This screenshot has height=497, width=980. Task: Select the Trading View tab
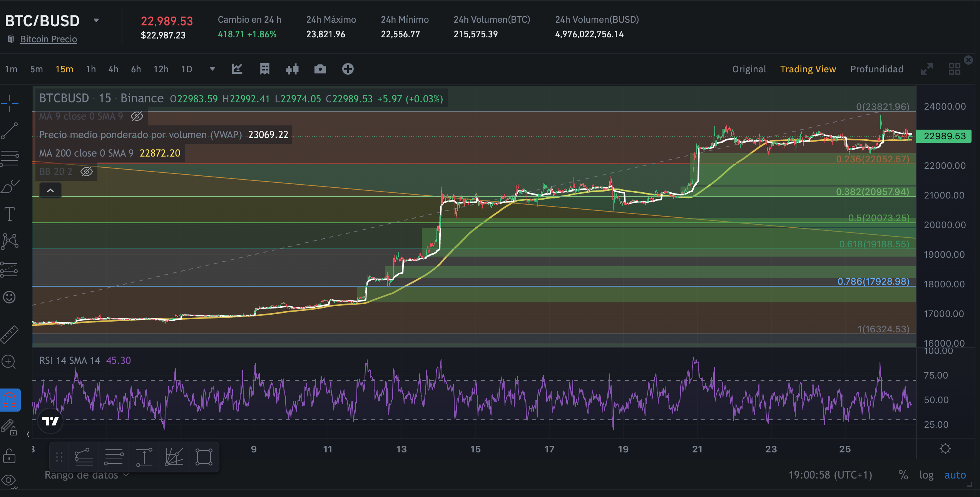coord(808,69)
